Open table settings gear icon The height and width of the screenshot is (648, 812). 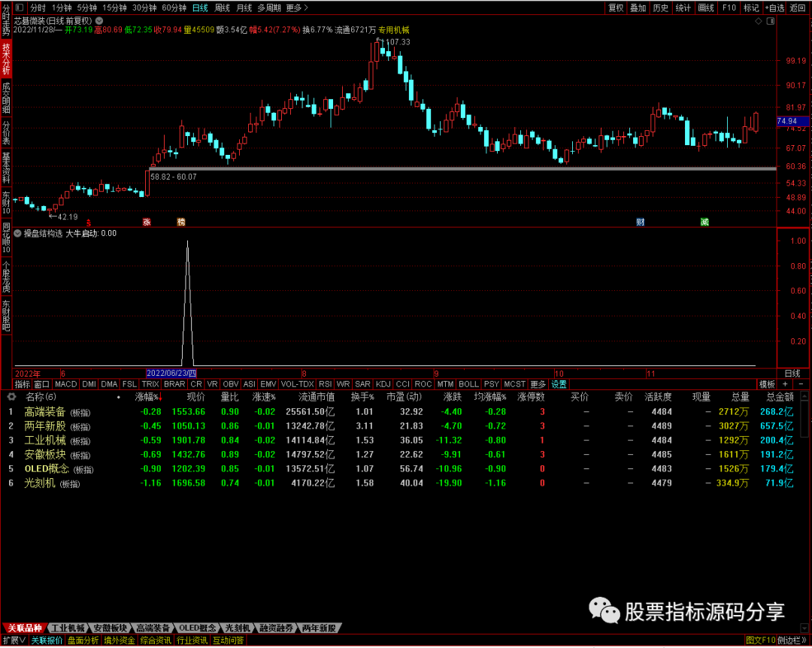(x=11, y=397)
